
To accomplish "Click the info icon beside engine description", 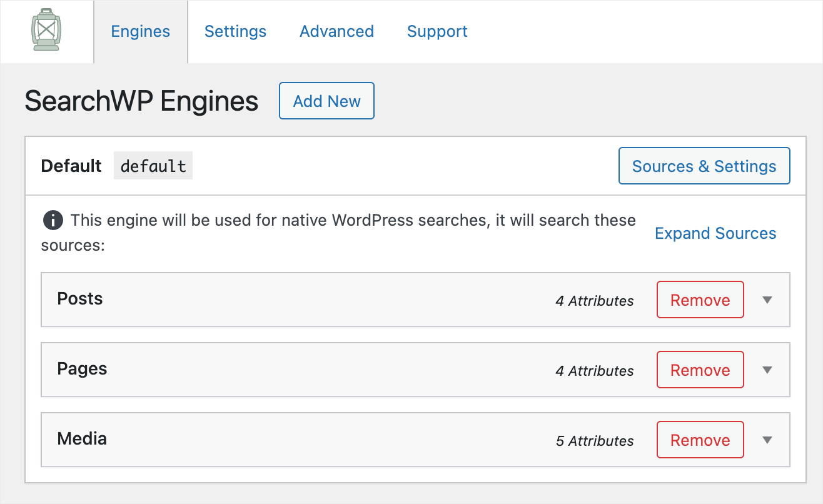I will click(53, 220).
